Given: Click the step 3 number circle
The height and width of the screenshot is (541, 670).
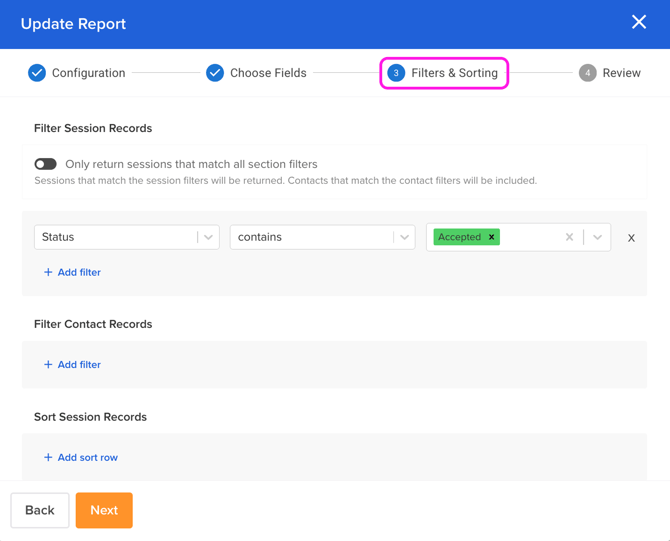Looking at the screenshot, I should pos(396,73).
